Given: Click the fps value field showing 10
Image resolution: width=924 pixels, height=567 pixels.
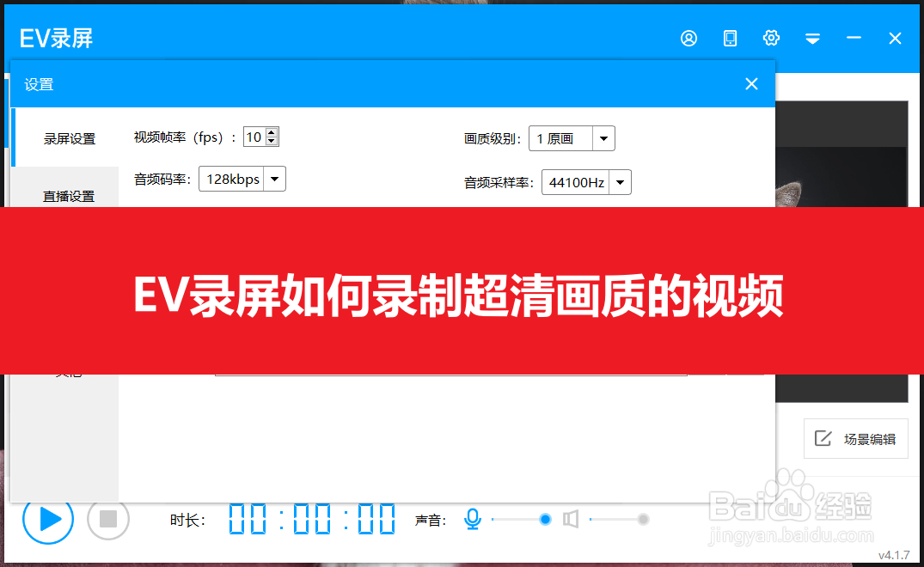Looking at the screenshot, I should (254, 137).
